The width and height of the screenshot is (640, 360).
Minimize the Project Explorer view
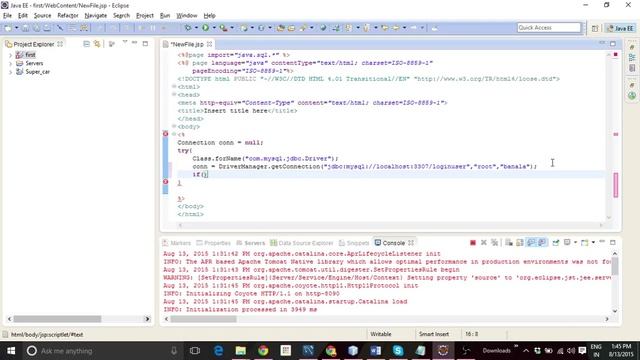(135, 43)
